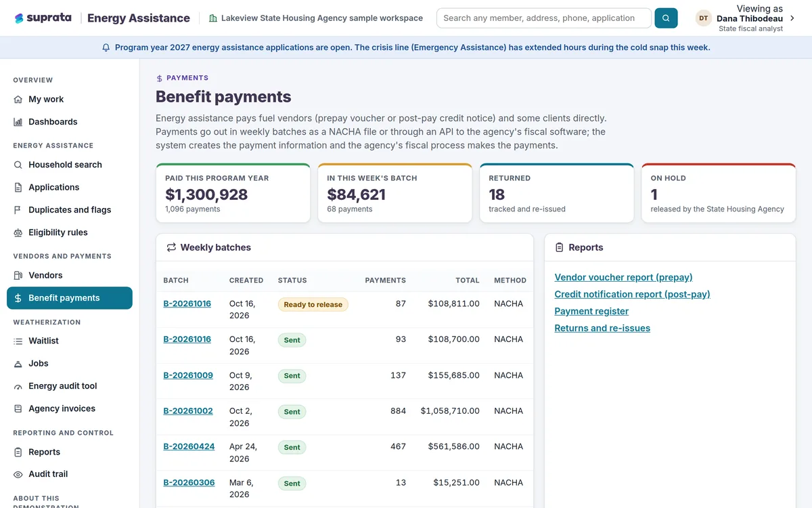812x508 pixels.
Task: Open the Payment register report
Action: [x=591, y=311]
